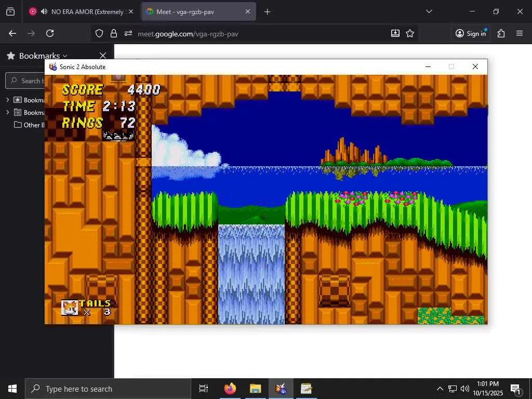
Task: Reload the current Meet page
Action: (50, 33)
